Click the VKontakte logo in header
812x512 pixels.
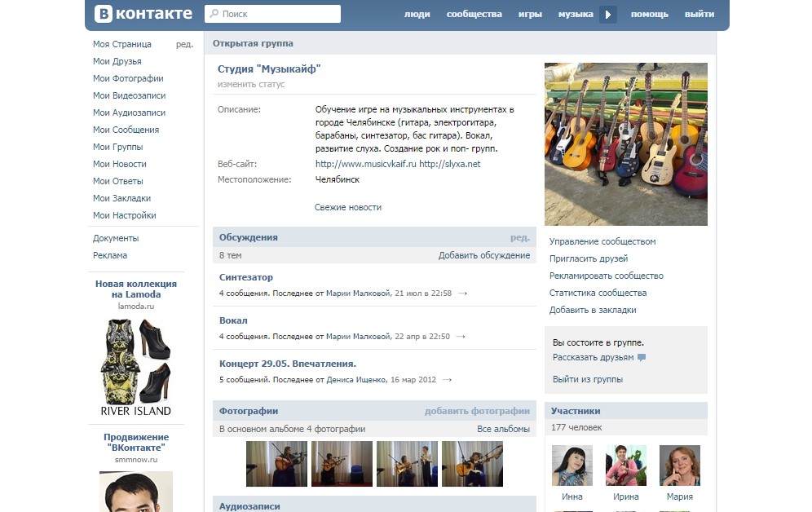143,14
